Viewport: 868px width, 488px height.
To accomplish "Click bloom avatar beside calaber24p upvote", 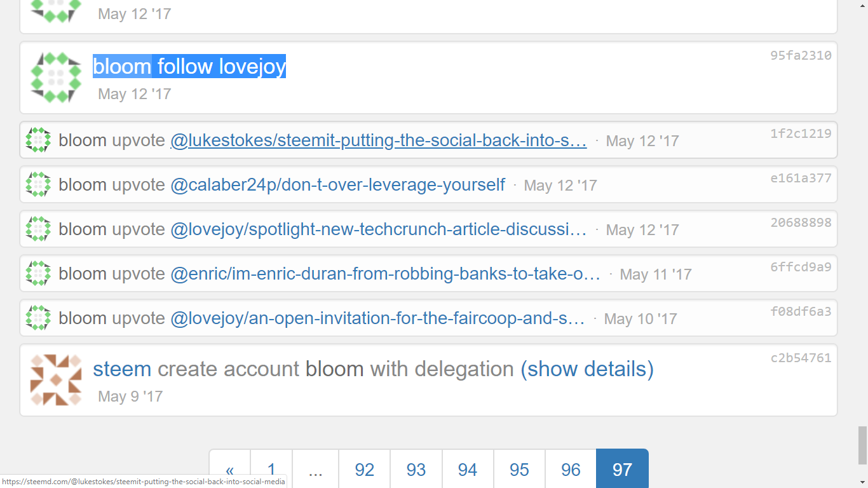I will (38, 184).
